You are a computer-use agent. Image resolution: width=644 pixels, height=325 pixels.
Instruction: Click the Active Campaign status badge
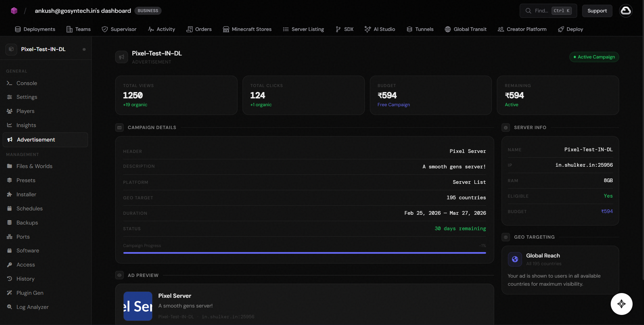click(594, 57)
